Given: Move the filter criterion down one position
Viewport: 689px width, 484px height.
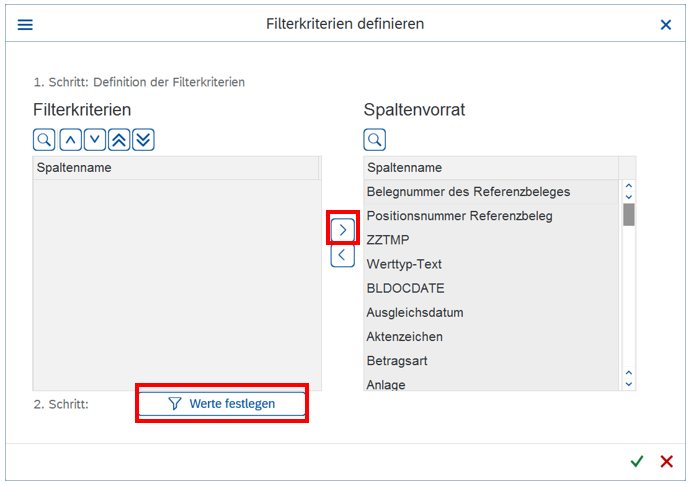Looking at the screenshot, I should (94, 140).
